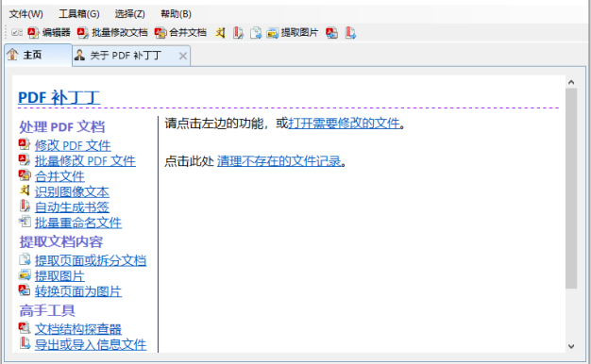Open the 文档结构探查器 link
591x364 pixels.
78,329
